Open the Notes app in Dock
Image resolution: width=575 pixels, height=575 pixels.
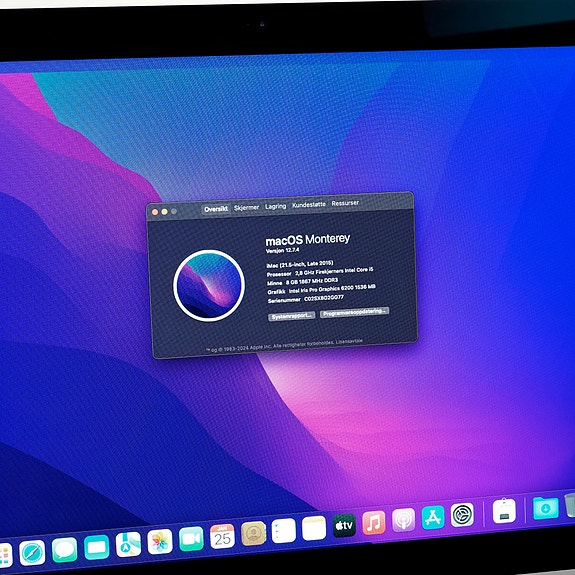(314, 528)
